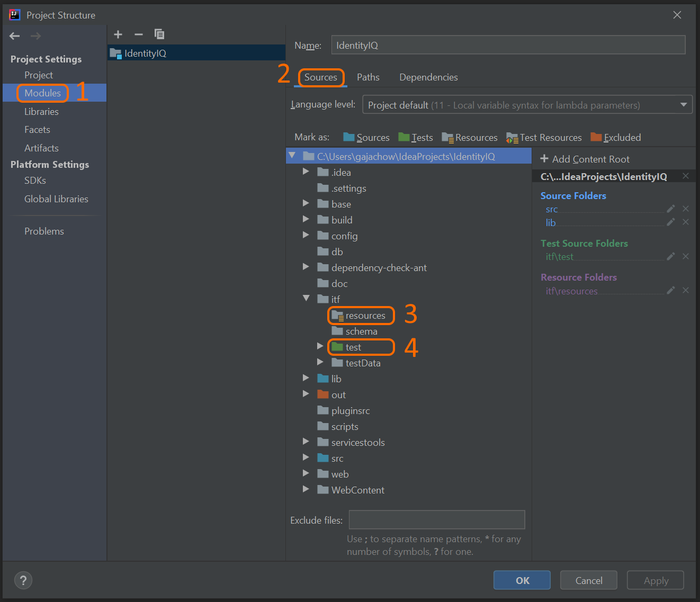Mark folder as Excluded

pyautogui.click(x=616, y=138)
